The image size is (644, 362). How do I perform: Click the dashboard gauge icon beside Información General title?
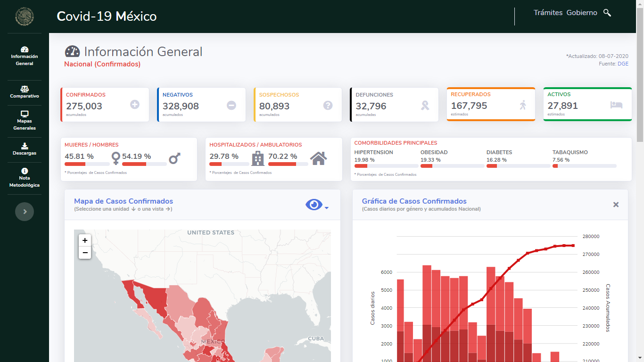click(72, 51)
